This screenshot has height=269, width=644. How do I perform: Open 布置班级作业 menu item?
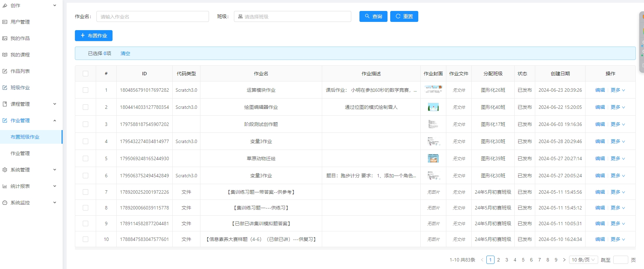pyautogui.click(x=25, y=137)
